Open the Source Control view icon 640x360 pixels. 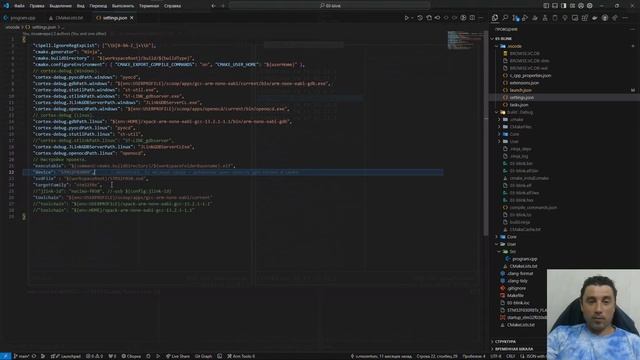[x=515, y=18]
